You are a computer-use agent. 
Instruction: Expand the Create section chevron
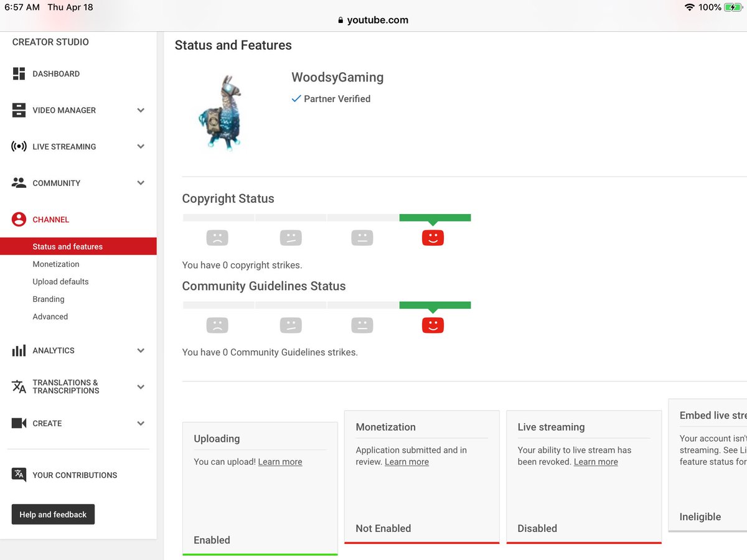click(141, 423)
